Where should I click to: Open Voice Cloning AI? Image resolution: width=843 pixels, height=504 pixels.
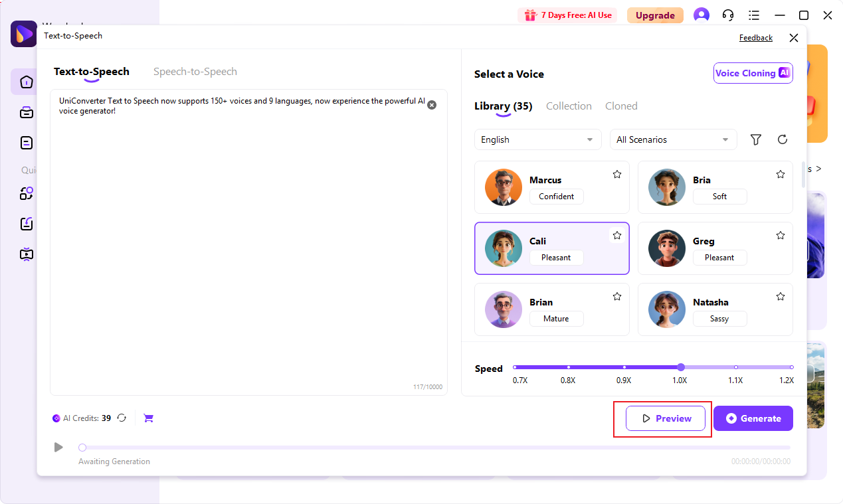coord(753,73)
